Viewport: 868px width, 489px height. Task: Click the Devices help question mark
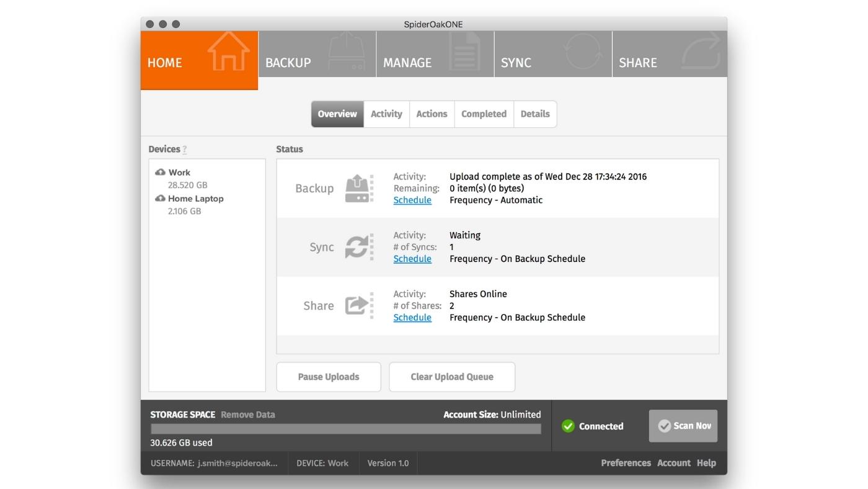coord(184,150)
